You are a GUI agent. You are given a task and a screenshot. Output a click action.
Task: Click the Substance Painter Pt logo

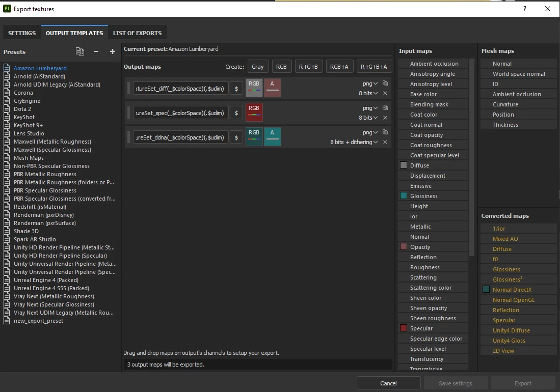[x=7, y=9]
